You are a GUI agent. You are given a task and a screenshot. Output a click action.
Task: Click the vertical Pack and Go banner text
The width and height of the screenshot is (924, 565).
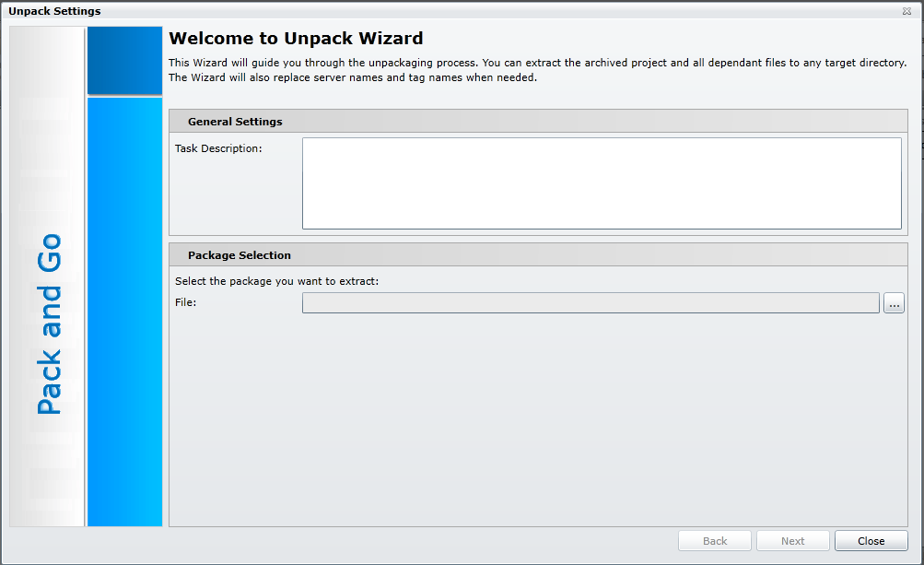coord(48,323)
